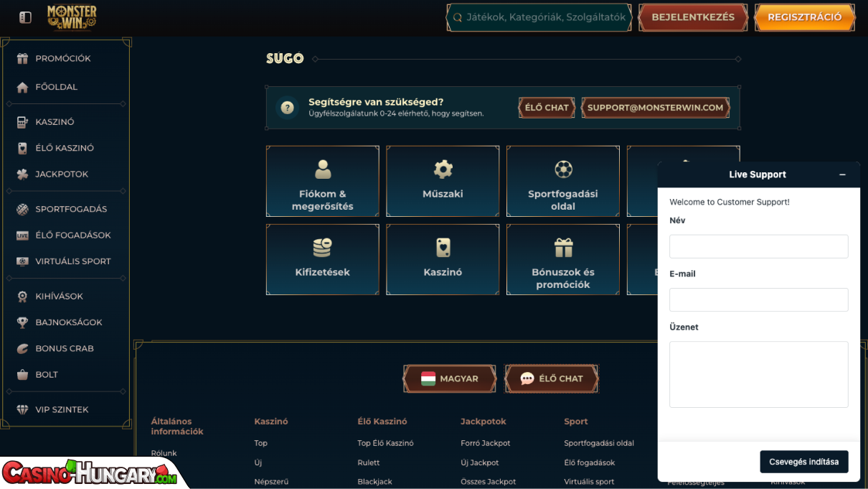Click the Kifizetések coins icon
This screenshot has width=868, height=489.
323,248
